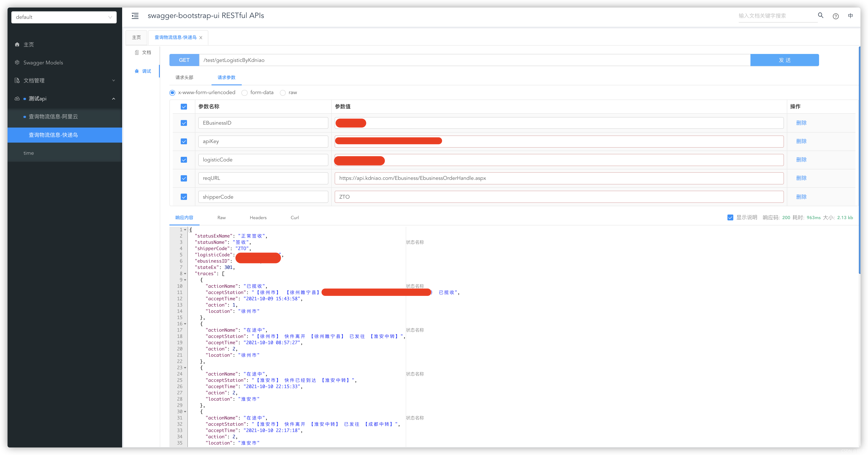This screenshot has height=455, width=868.
Task: Click the sidebar collapse menu icon
Action: (x=135, y=16)
